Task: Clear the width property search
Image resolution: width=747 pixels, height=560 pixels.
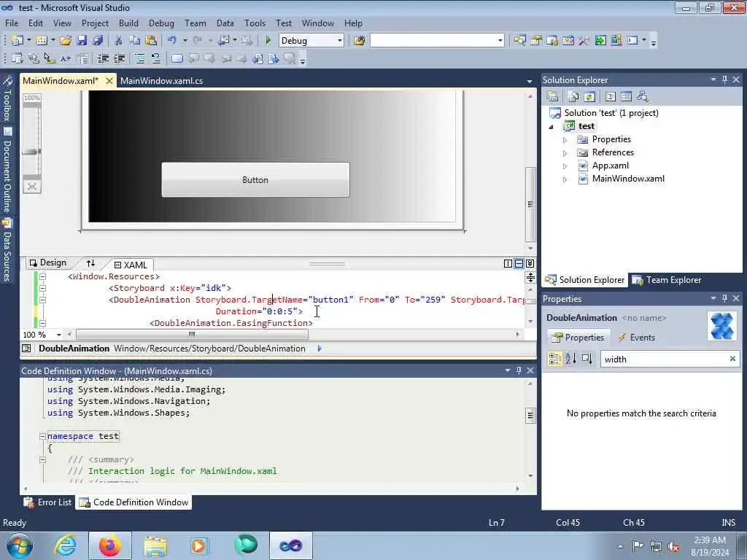Action: pyautogui.click(x=732, y=359)
